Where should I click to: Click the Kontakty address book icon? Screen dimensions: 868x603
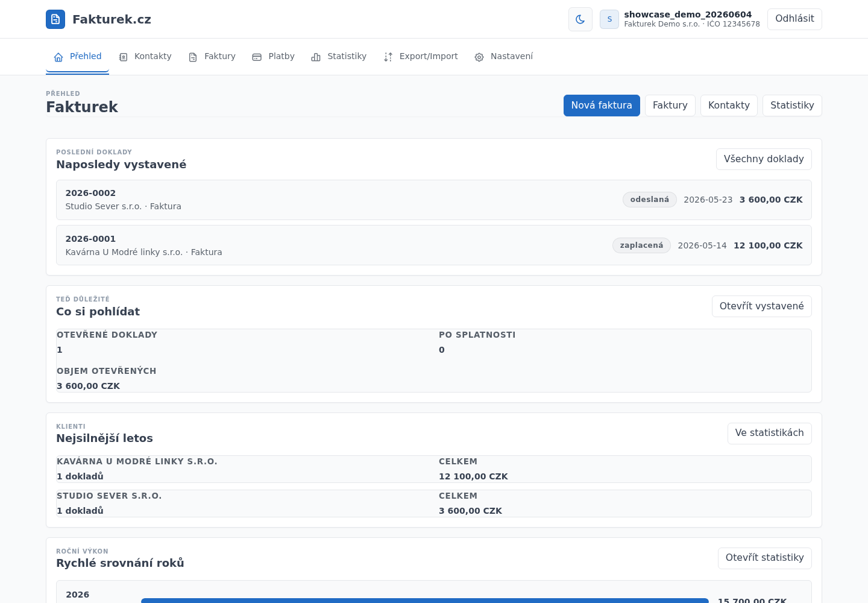coord(123,57)
